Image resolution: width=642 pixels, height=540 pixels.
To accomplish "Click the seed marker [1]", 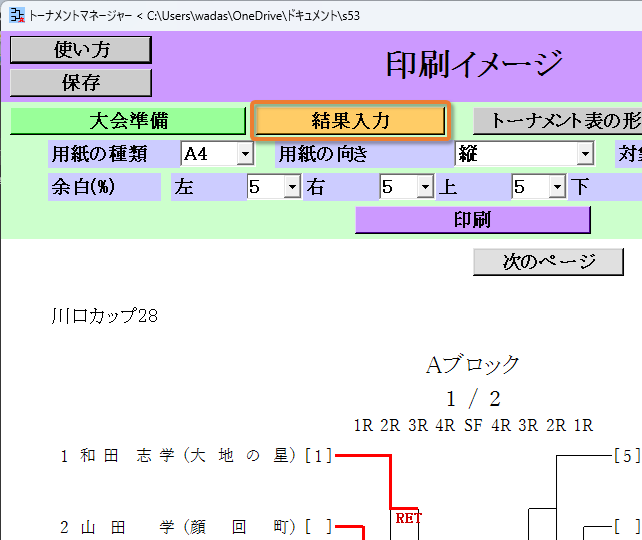I will pyautogui.click(x=319, y=456).
